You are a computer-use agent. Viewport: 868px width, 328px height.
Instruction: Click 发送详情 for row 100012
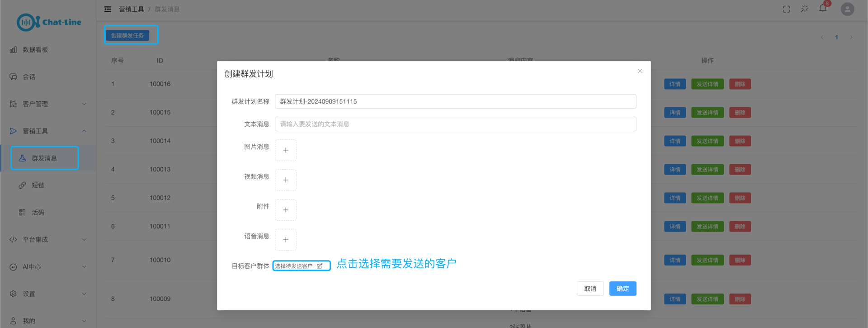tap(708, 198)
